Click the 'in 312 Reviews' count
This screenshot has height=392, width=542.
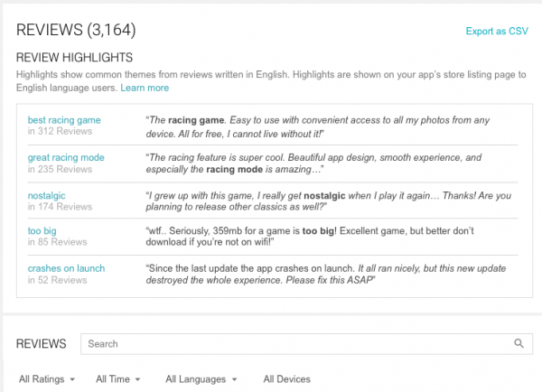61,132
